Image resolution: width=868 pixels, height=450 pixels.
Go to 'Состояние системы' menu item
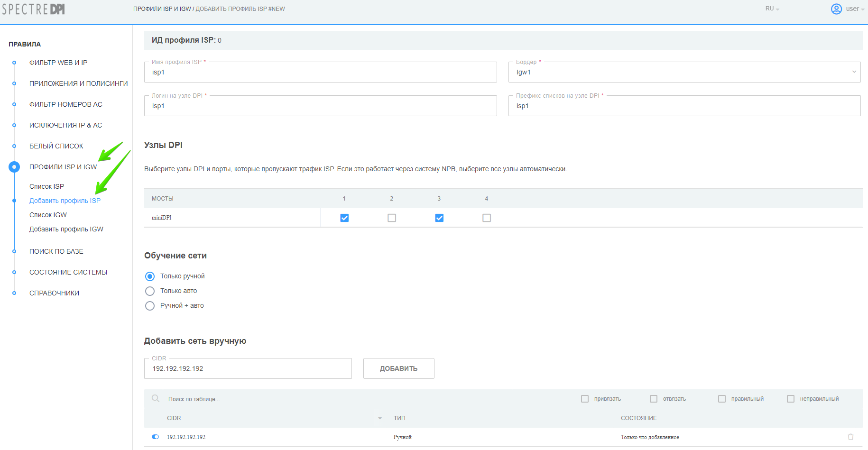[x=68, y=272]
